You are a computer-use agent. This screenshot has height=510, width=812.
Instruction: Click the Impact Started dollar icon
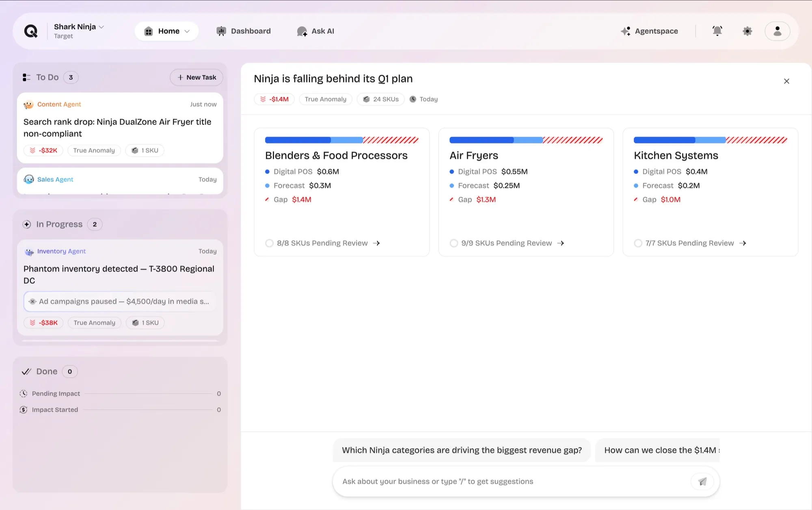pos(24,410)
